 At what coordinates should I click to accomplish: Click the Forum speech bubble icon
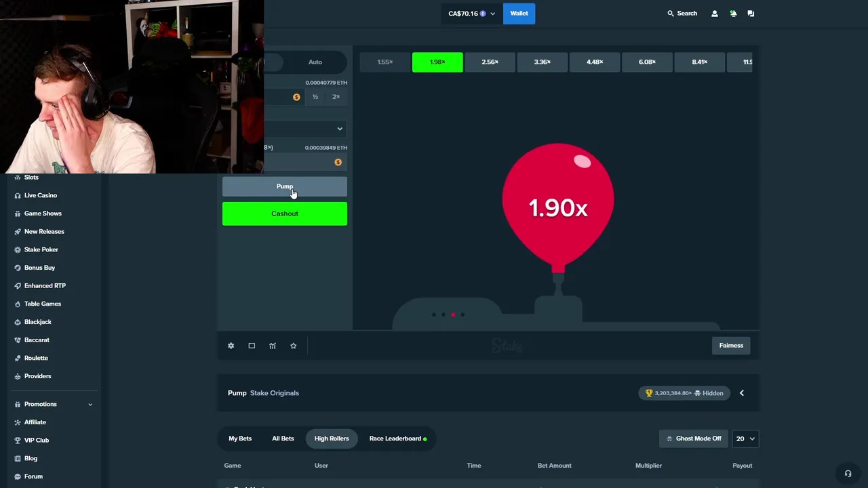(18, 476)
